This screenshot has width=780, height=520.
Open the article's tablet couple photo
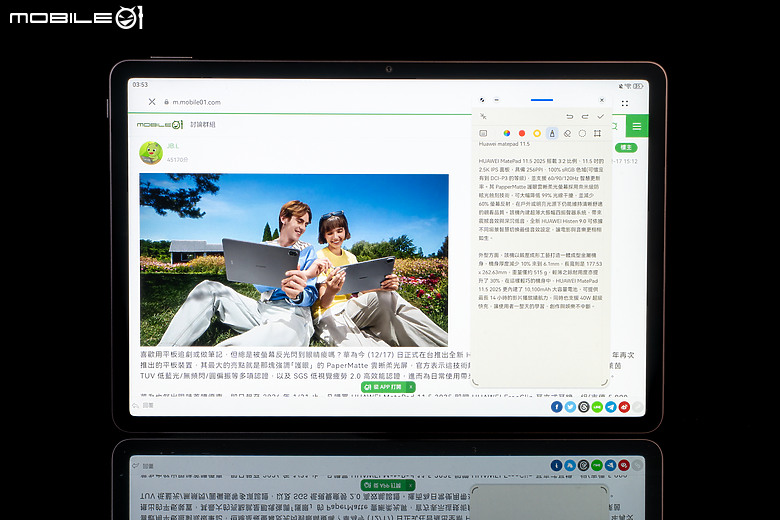click(294, 260)
